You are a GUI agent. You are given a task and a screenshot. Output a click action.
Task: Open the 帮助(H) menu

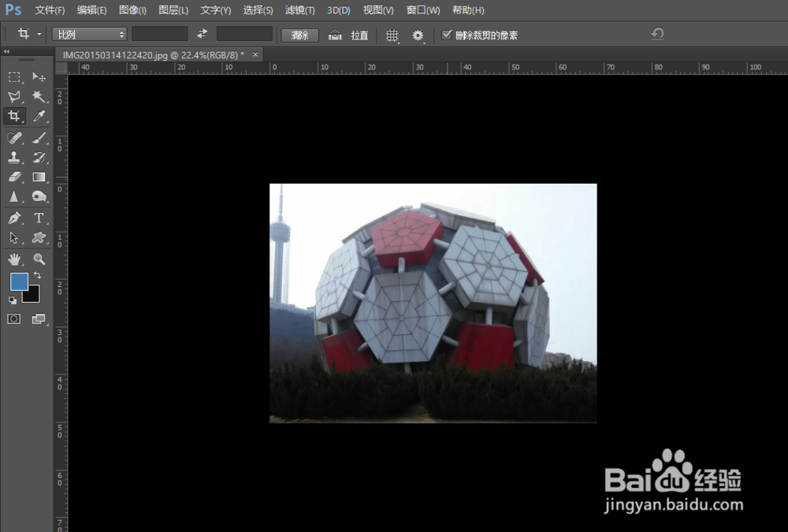click(x=468, y=10)
